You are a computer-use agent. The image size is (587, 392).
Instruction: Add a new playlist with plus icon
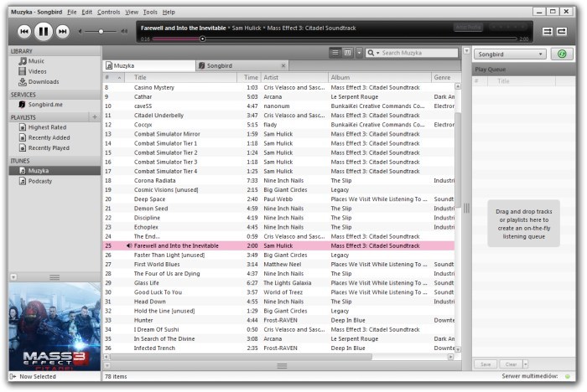pyautogui.click(x=94, y=117)
